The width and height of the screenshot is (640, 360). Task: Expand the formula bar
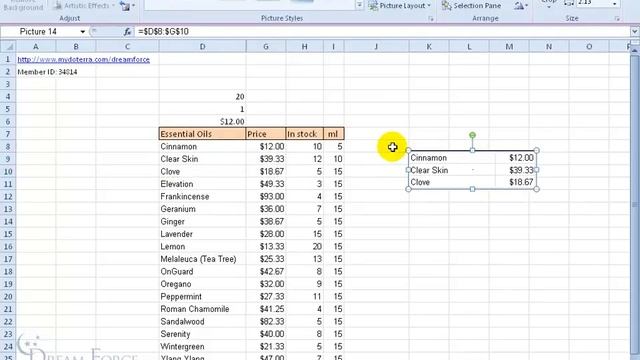635,32
